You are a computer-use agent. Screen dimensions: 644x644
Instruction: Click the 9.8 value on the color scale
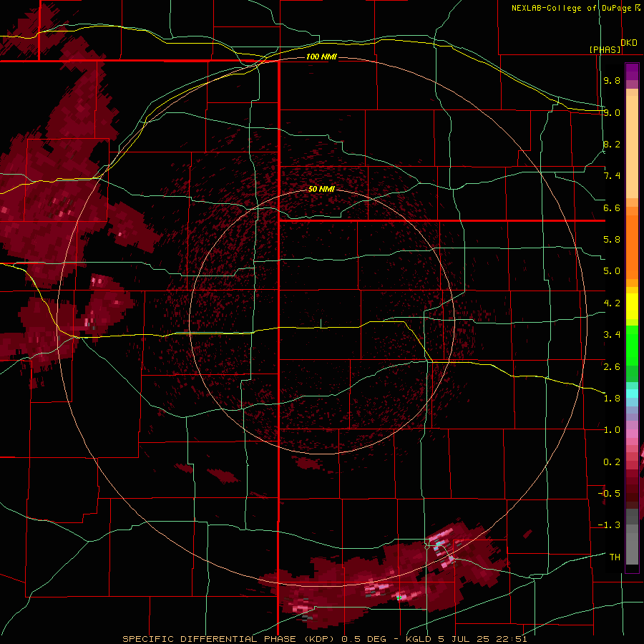tap(612, 80)
